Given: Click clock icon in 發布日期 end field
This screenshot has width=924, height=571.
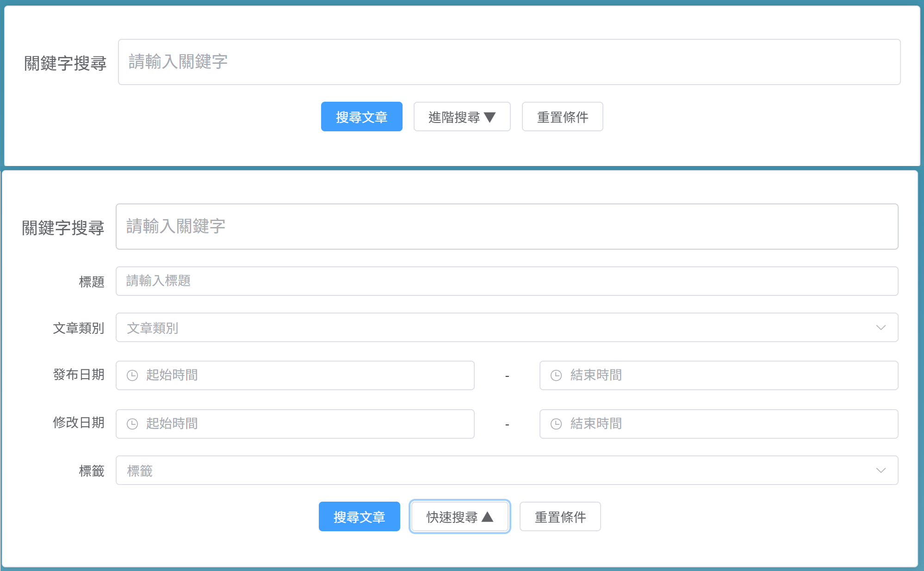Looking at the screenshot, I should 556,375.
